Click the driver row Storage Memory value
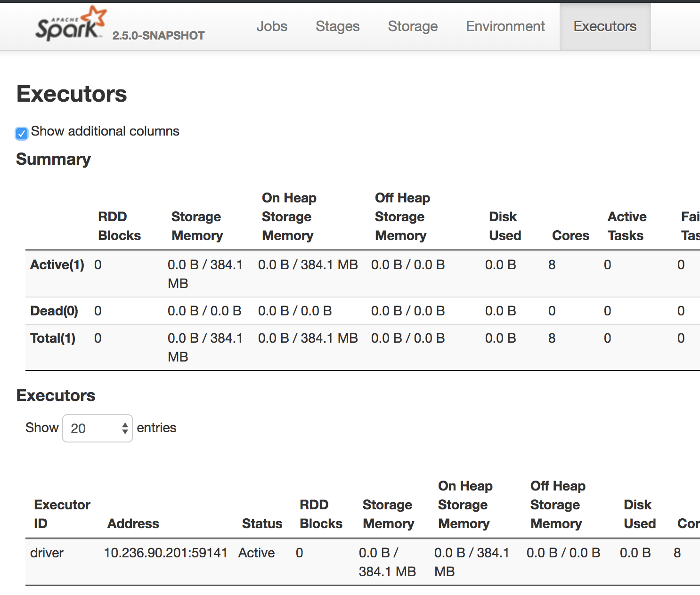The image size is (700, 595). (387, 562)
